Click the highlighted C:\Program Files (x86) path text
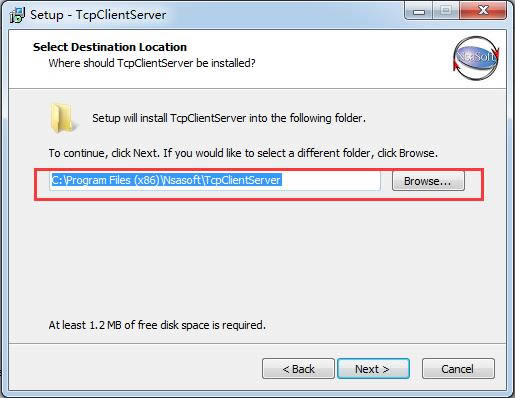 (x=166, y=180)
